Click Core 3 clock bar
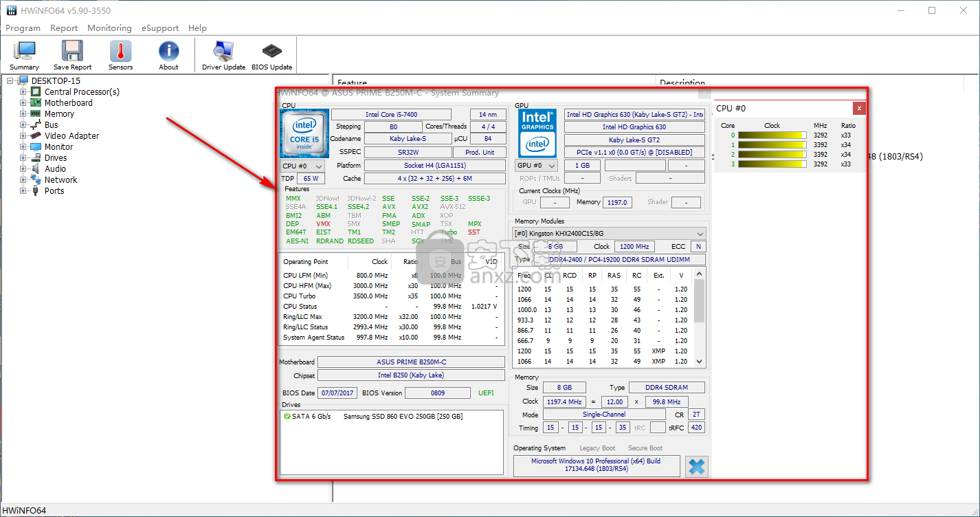980x517 pixels. click(x=772, y=164)
